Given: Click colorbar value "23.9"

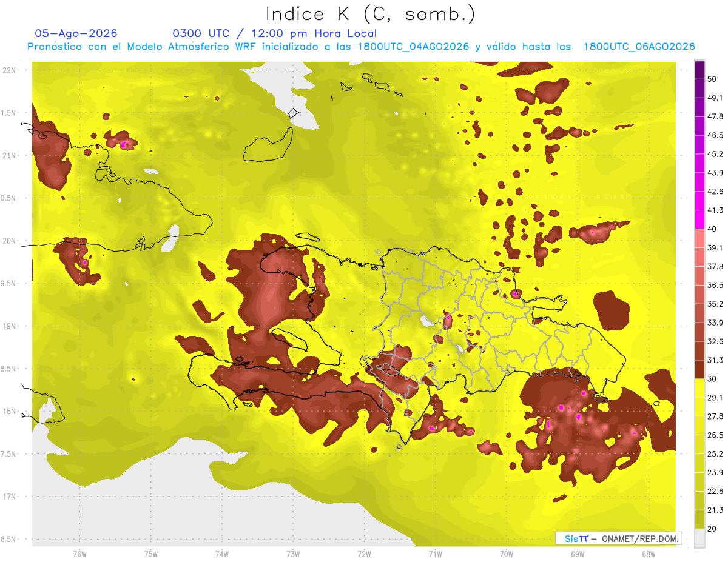Looking at the screenshot, I should pyautogui.click(x=715, y=473).
